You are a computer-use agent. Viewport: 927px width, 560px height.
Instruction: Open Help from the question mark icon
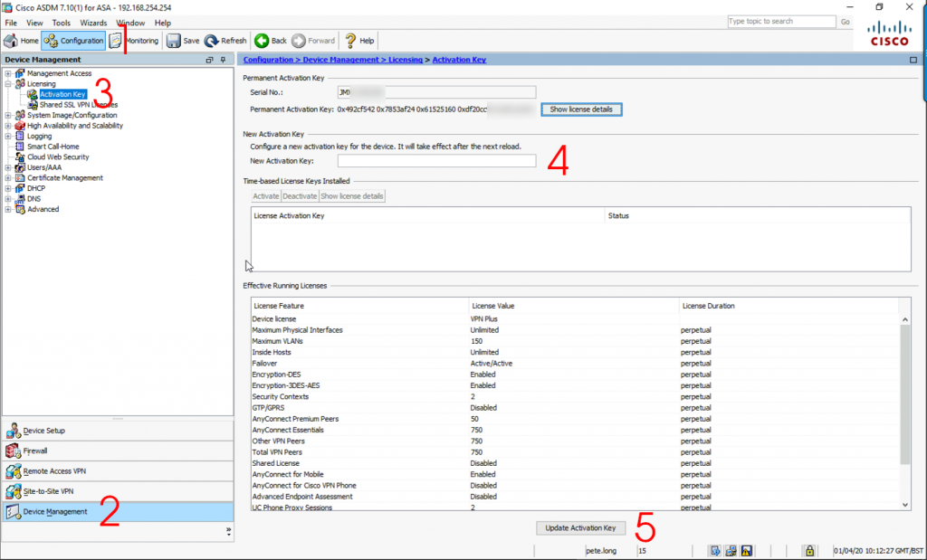point(358,41)
